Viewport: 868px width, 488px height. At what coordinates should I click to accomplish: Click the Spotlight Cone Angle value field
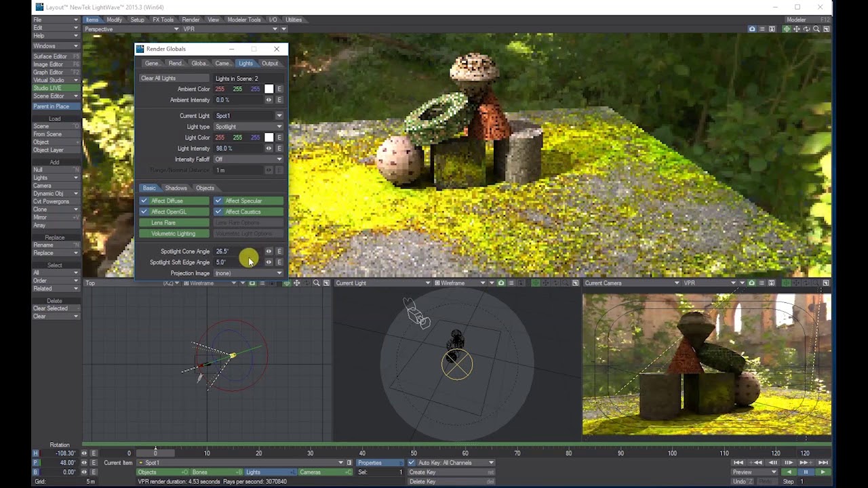pos(238,251)
